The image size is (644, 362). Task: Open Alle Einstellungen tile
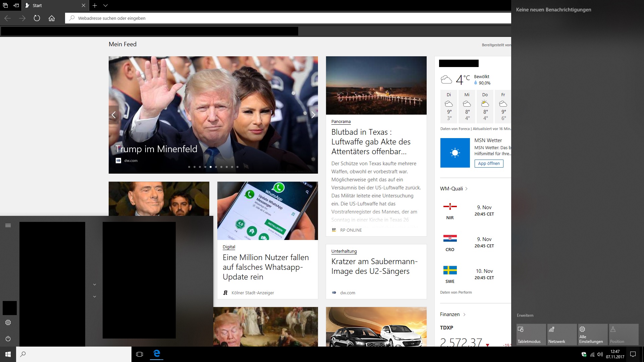[x=593, y=335]
